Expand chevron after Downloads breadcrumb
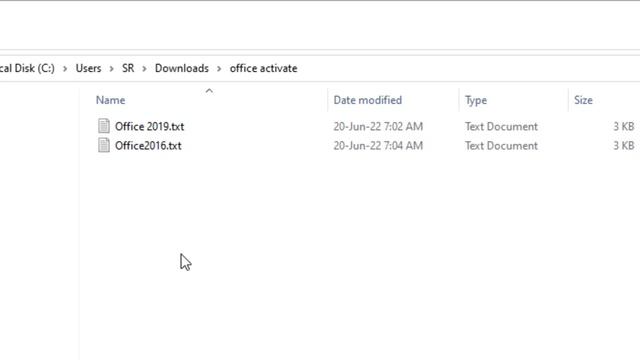 pyautogui.click(x=219, y=69)
